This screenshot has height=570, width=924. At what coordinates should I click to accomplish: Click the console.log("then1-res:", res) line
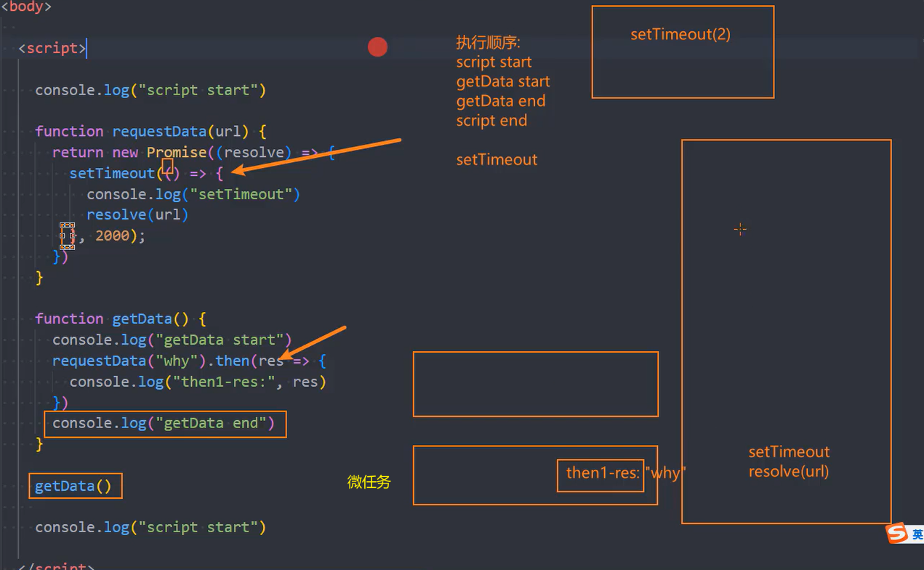pyautogui.click(x=198, y=381)
